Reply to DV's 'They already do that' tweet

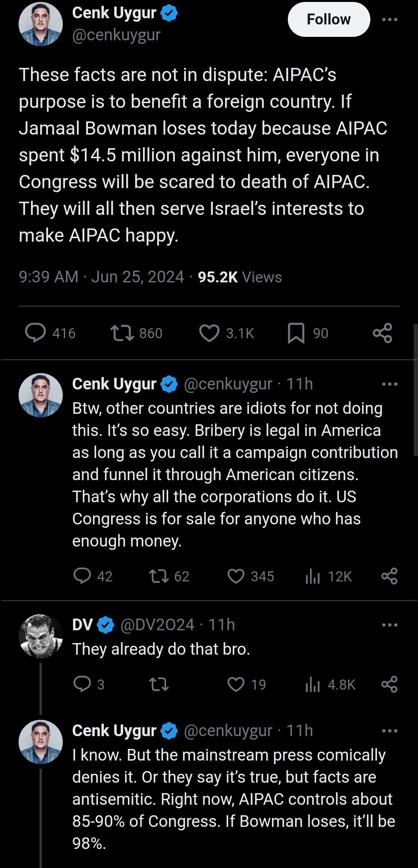point(82,684)
